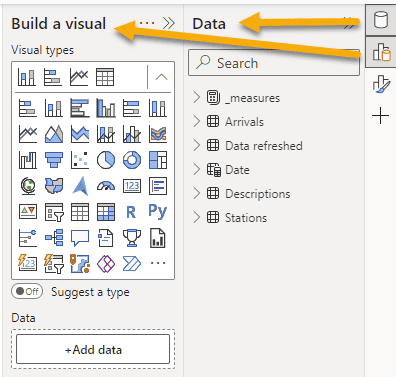Select Multi-row card visual
This screenshot has width=396, height=377.
(158, 186)
